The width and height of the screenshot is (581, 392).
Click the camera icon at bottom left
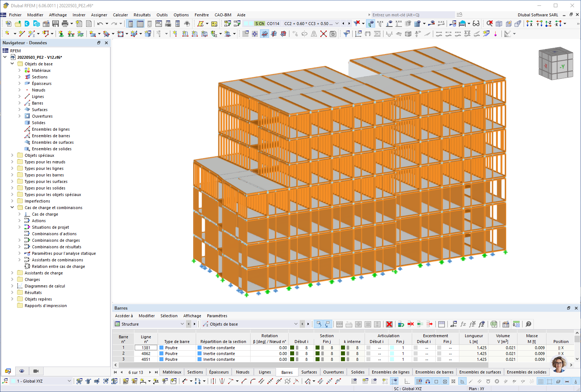click(x=36, y=371)
